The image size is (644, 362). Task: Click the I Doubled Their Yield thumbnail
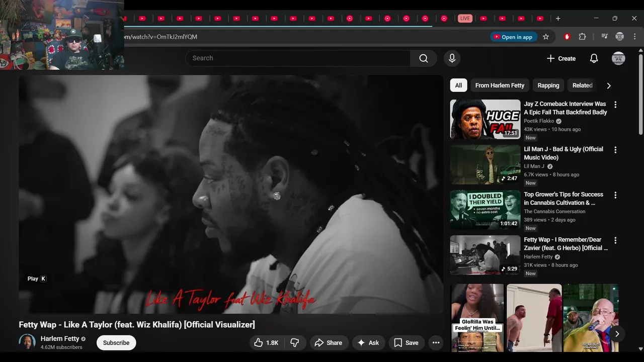click(485, 210)
